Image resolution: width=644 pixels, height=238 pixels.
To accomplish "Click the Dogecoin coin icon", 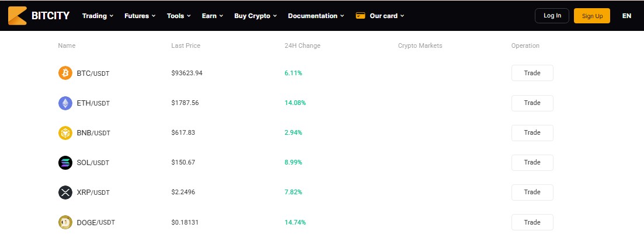I will (65, 222).
